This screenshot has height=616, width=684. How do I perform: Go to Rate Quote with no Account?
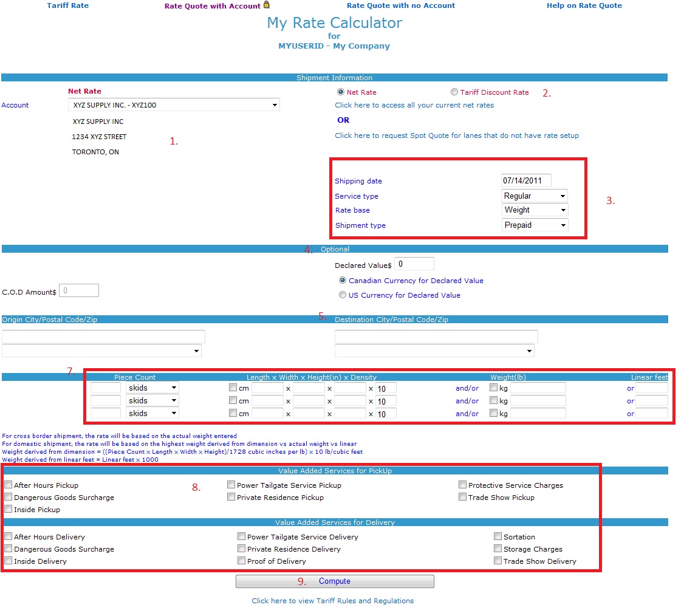[400, 5]
